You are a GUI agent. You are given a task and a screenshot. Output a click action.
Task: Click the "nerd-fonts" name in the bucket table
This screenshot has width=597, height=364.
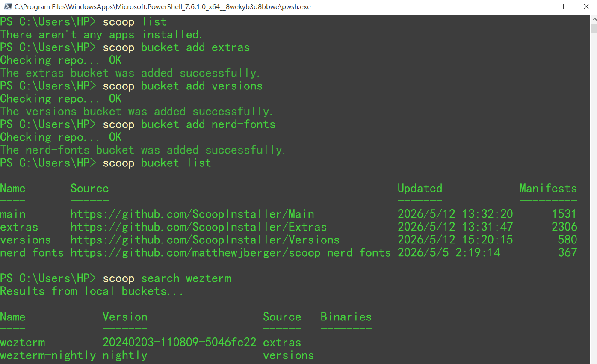pyautogui.click(x=32, y=253)
